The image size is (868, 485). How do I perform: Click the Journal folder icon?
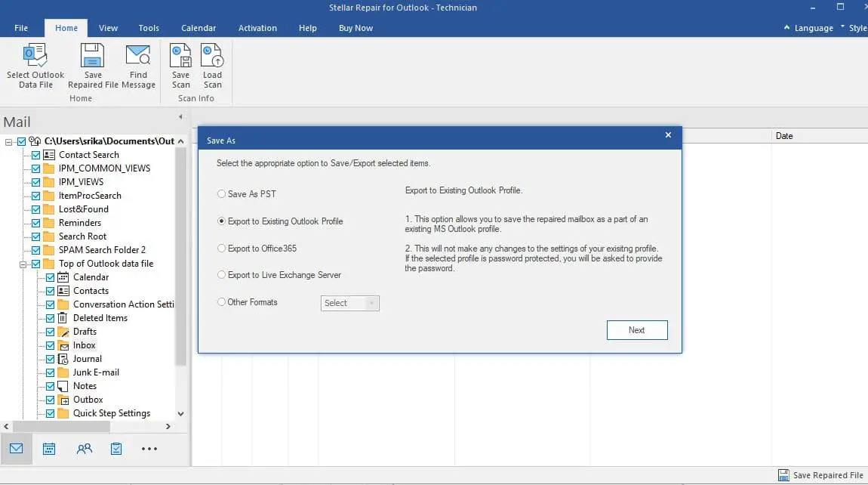pos(63,359)
